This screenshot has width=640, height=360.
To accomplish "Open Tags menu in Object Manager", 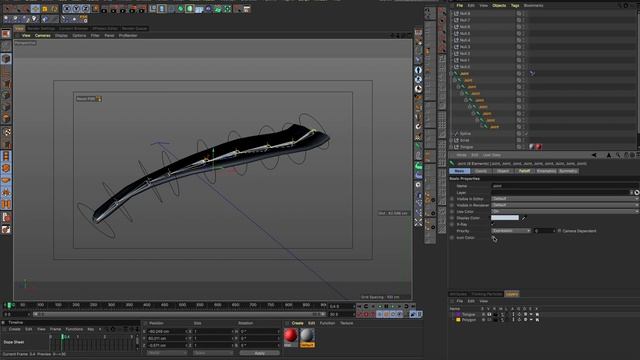I will coord(515,6).
